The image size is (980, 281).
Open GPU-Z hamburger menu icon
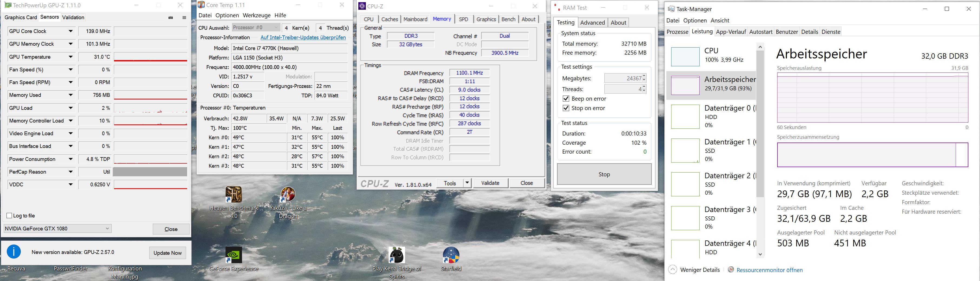tap(184, 18)
